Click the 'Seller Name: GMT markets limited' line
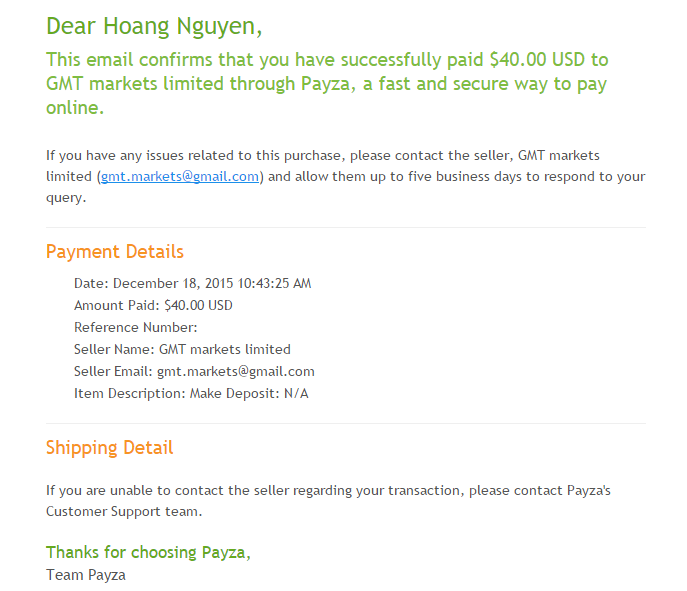The height and width of the screenshot is (591, 687). 182,349
